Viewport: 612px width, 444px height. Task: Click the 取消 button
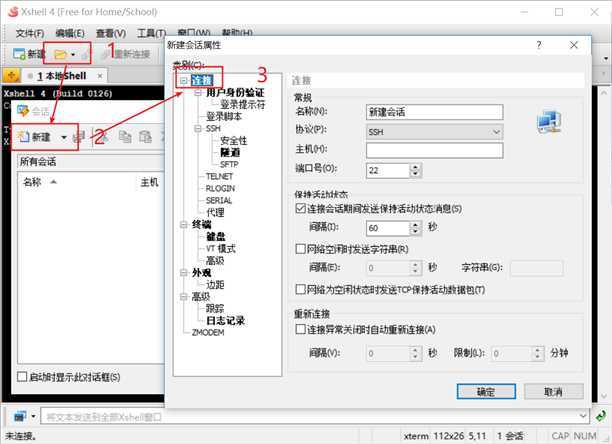[x=553, y=391]
